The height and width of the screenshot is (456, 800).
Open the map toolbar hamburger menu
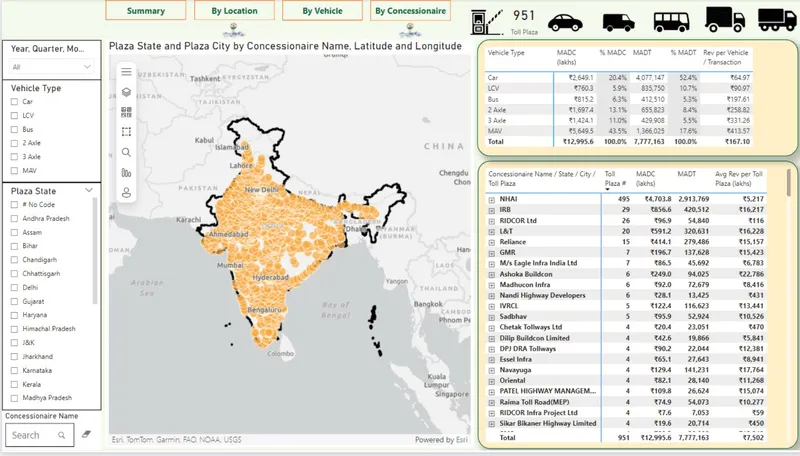127,72
